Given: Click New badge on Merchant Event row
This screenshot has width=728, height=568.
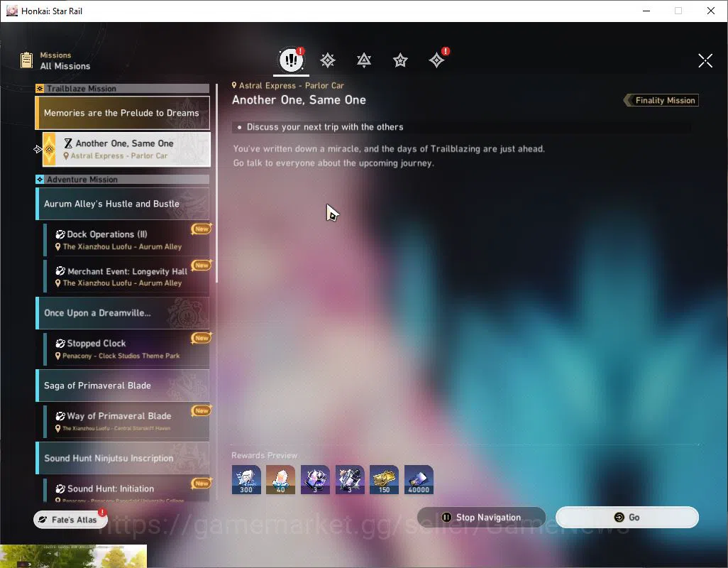Looking at the screenshot, I should point(202,266).
